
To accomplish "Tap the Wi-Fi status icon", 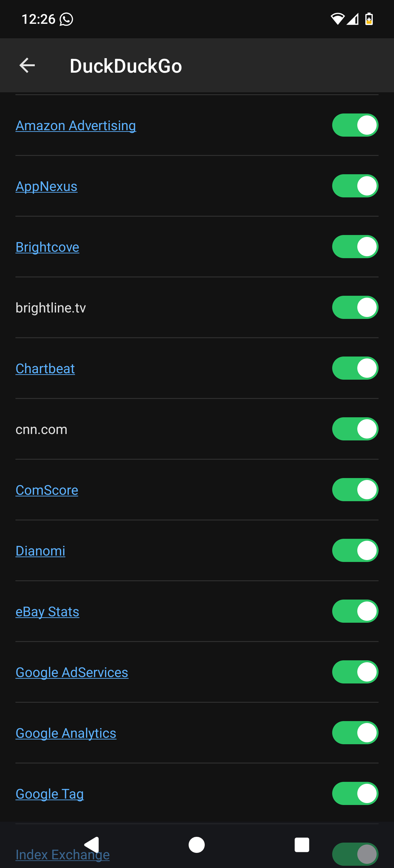I will coord(337,19).
